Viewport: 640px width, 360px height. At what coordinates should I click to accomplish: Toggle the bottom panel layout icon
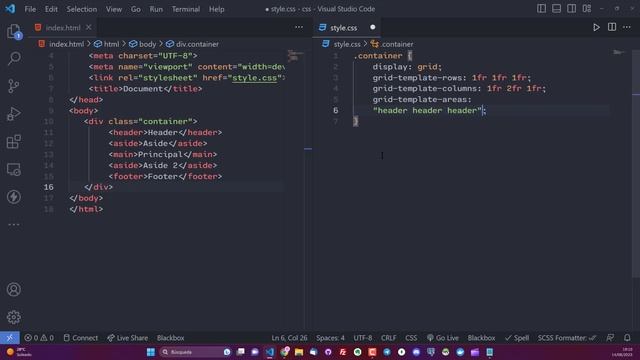coord(556,9)
